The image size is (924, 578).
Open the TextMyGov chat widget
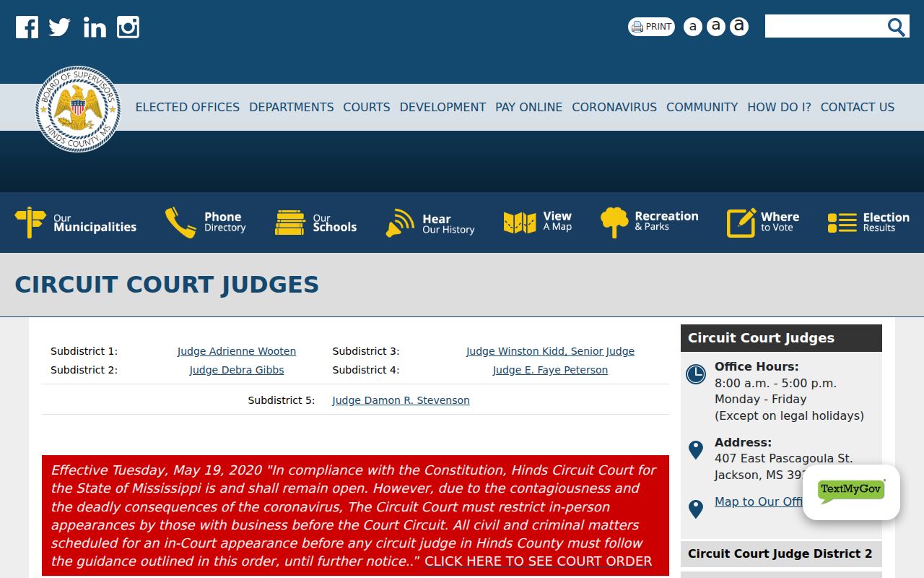pos(851,492)
